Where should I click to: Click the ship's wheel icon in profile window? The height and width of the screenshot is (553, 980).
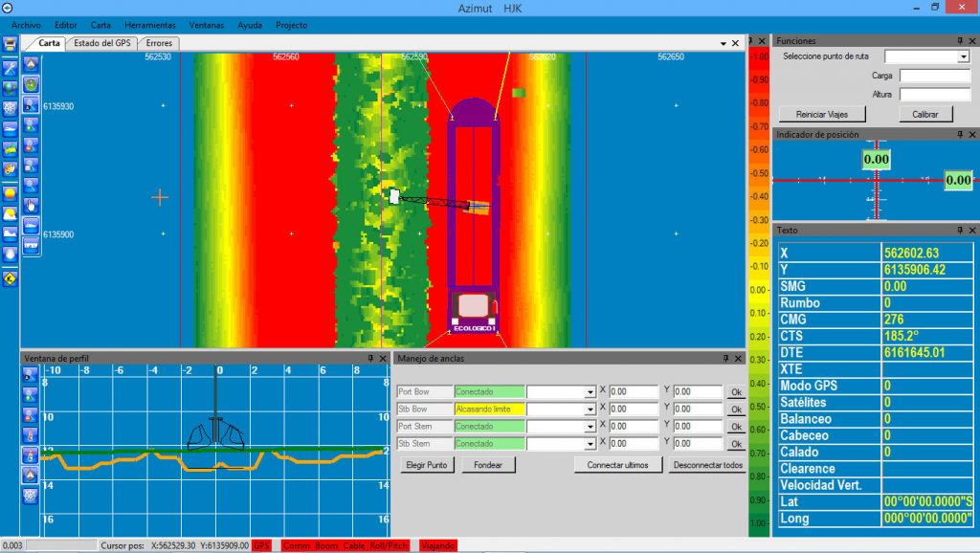click(x=31, y=496)
